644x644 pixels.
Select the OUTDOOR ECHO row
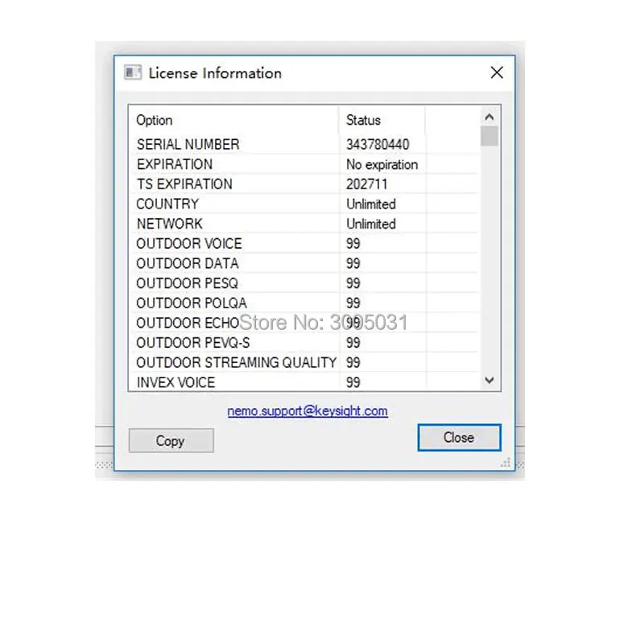pyautogui.click(x=303, y=323)
